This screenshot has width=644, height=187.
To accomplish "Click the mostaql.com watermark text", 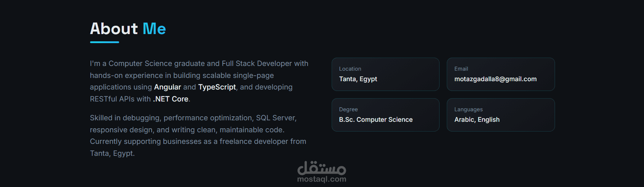I will coord(321,179).
